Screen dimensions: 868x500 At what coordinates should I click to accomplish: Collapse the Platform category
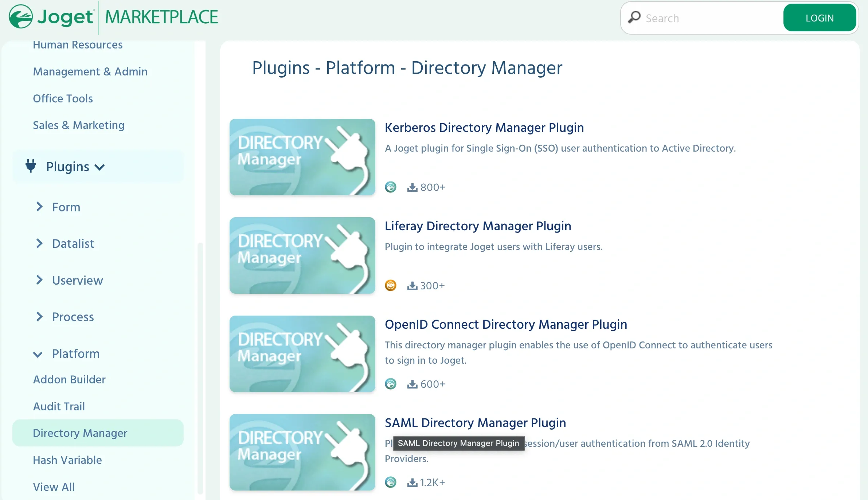(38, 354)
